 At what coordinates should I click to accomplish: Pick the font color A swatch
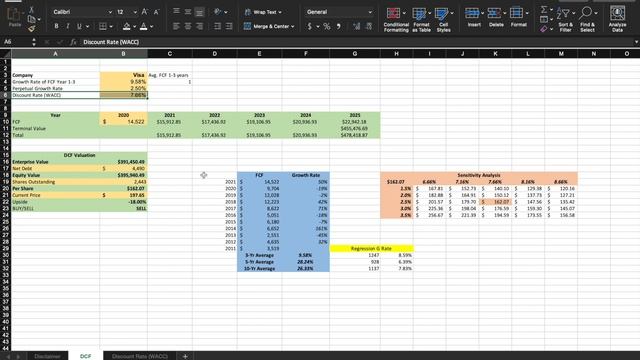click(x=143, y=27)
